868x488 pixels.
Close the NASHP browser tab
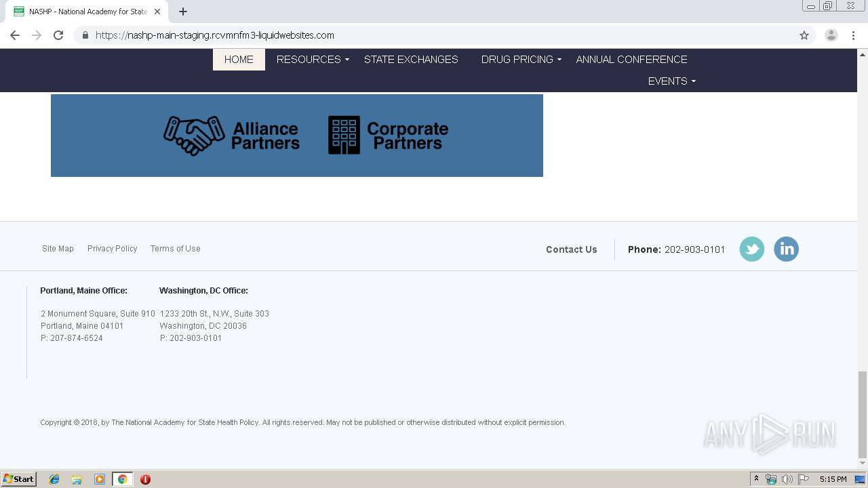[157, 12]
